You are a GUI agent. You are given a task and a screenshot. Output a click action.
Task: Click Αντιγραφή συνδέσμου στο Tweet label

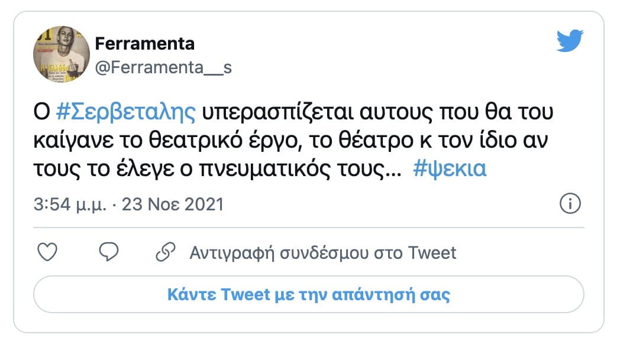(323, 253)
